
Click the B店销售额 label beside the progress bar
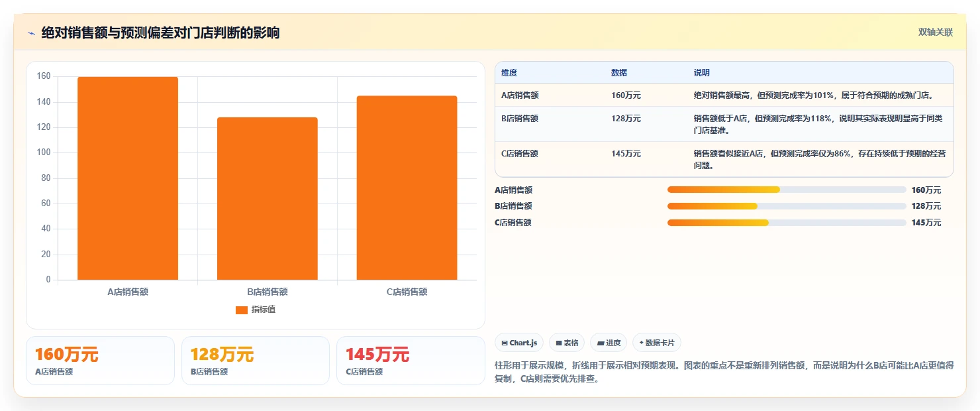[513, 206]
